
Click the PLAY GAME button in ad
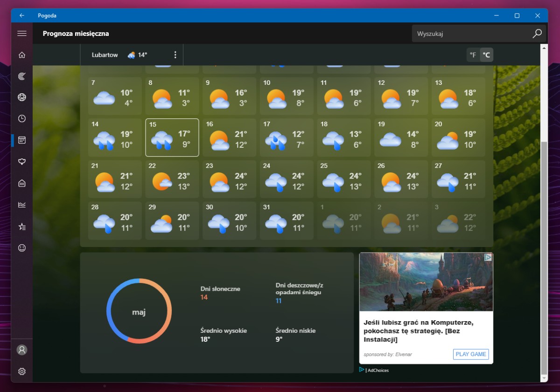click(471, 354)
